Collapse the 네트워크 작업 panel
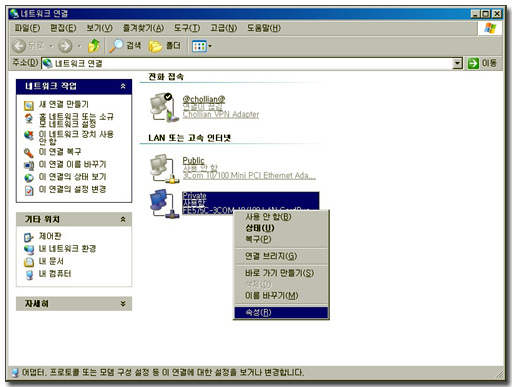The image size is (512, 387). (123, 86)
